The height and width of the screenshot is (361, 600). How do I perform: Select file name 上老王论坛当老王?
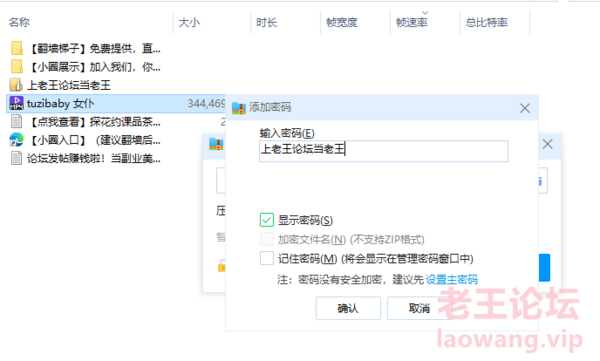[69, 85]
